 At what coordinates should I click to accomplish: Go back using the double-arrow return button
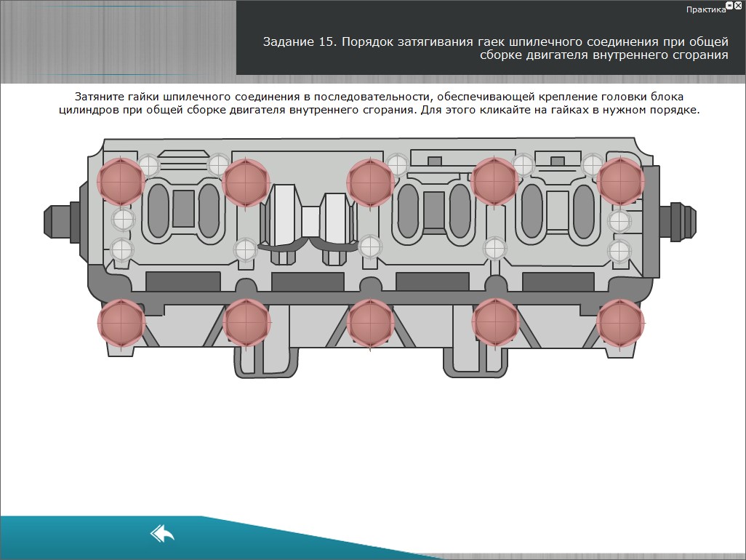[162, 534]
